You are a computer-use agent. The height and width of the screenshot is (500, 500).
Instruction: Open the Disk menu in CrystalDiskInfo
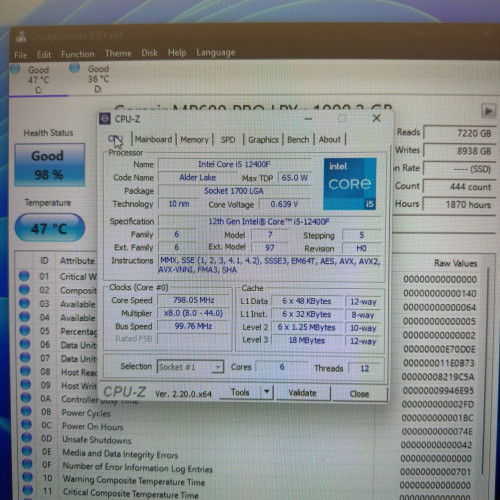(x=149, y=53)
